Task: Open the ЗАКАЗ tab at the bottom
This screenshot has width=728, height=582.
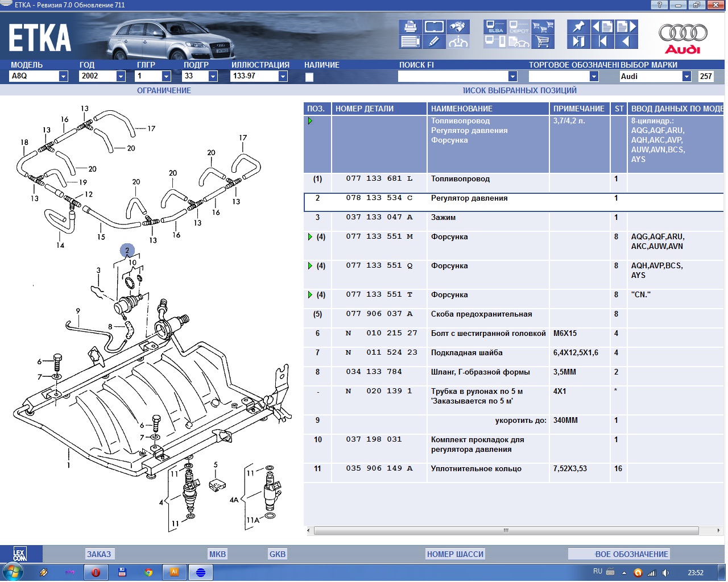Action: 99,554
